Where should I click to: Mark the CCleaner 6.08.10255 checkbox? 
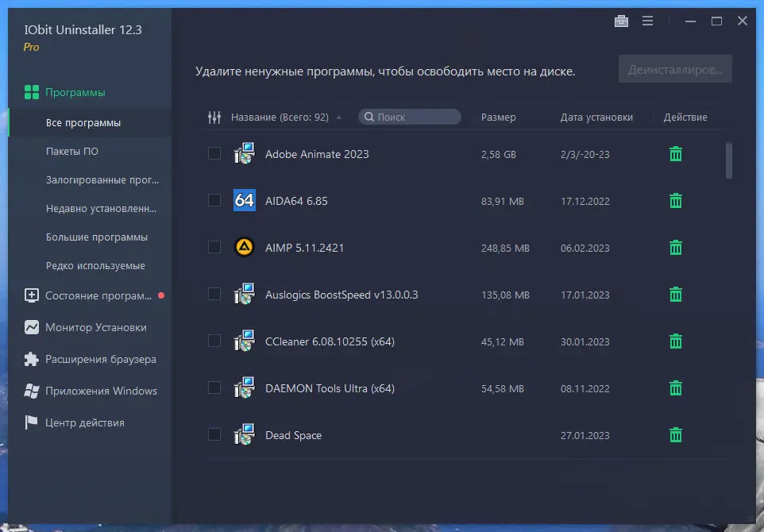pos(214,341)
